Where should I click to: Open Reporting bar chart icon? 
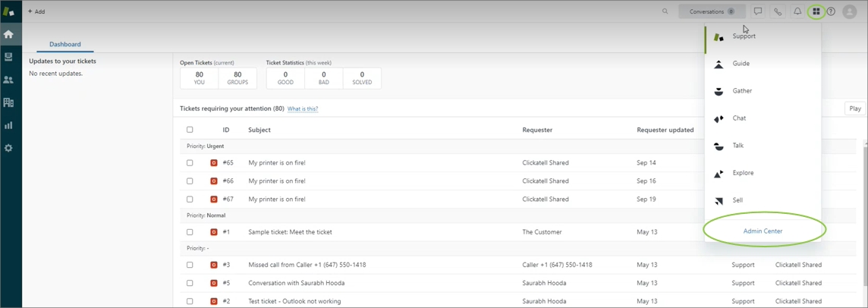coord(8,125)
